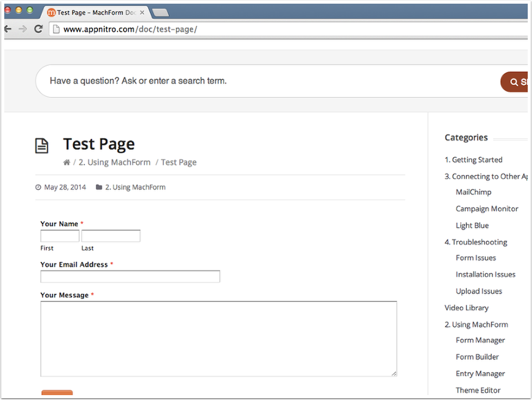
Task: Open the Upload Issues subcategory
Action: point(478,291)
